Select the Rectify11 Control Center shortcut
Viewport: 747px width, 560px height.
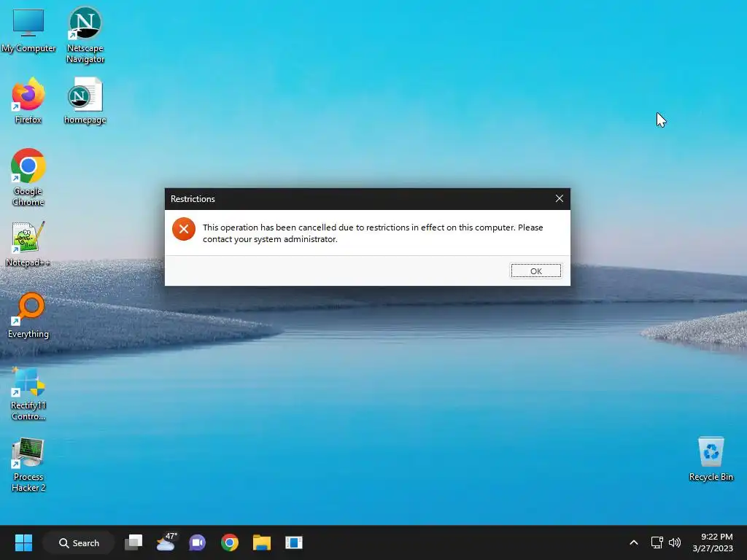coord(28,393)
